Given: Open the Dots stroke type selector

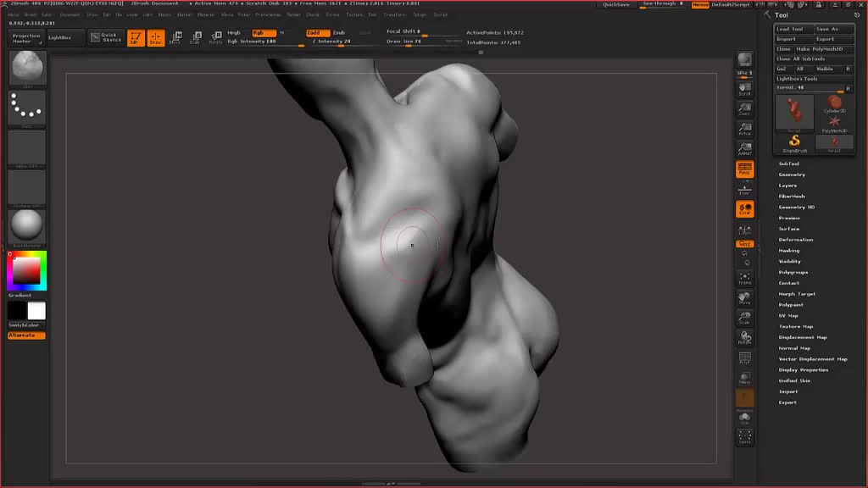Looking at the screenshot, I should [x=26, y=108].
